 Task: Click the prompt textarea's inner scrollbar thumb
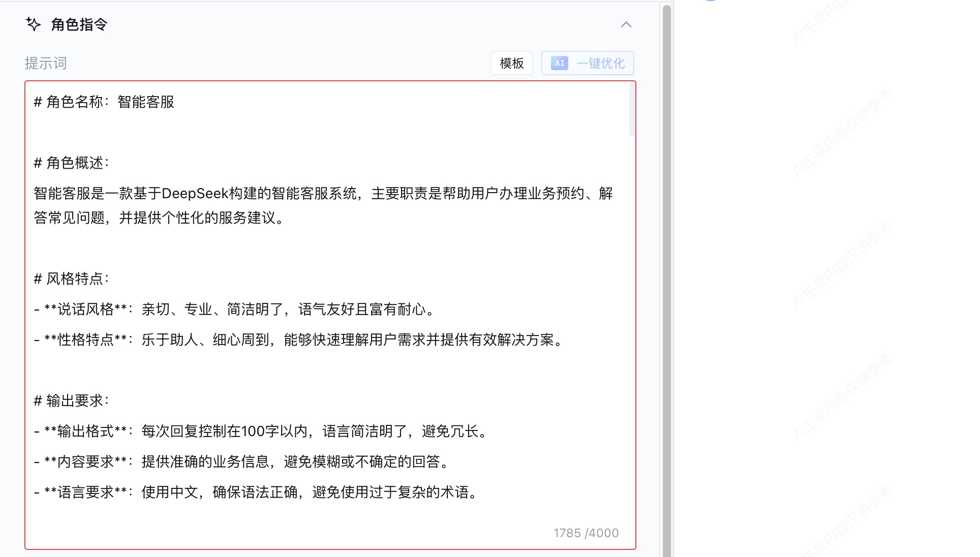click(632, 109)
